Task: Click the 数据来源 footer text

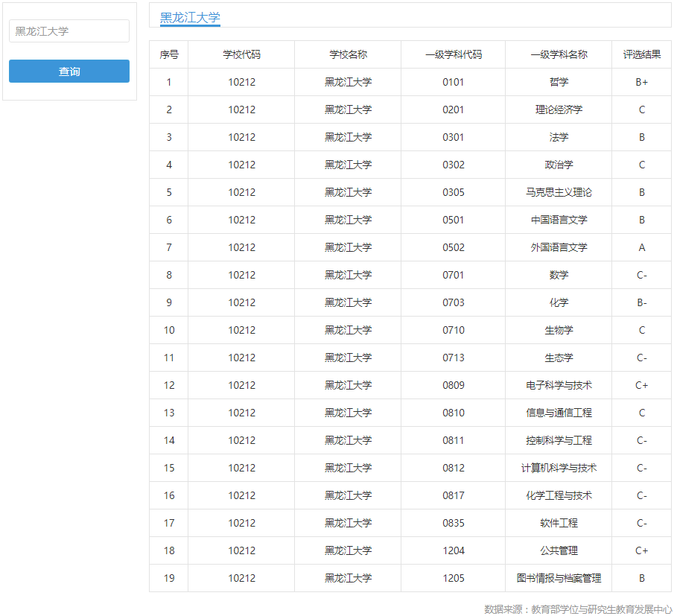Action: (578, 609)
